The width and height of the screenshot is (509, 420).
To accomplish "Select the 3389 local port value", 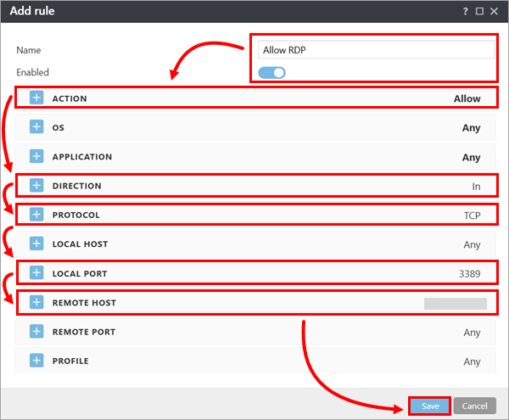I will pos(467,273).
